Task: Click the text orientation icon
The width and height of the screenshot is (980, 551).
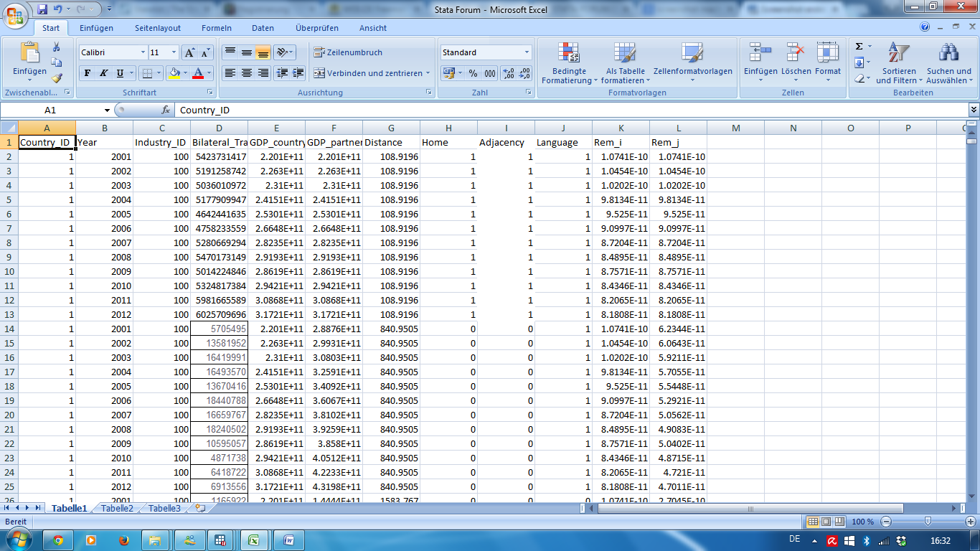Action: (x=283, y=52)
